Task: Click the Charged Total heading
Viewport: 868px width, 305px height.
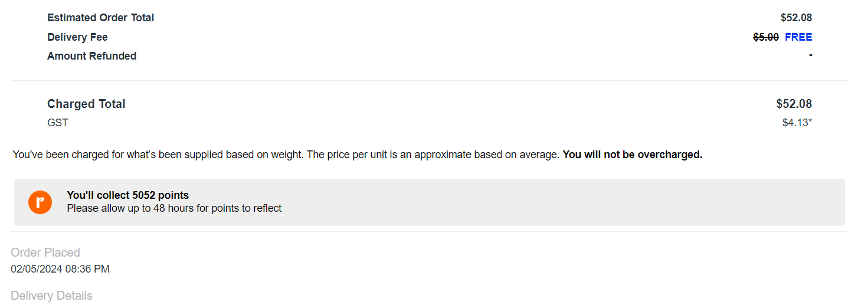Action: (x=86, y=104)
